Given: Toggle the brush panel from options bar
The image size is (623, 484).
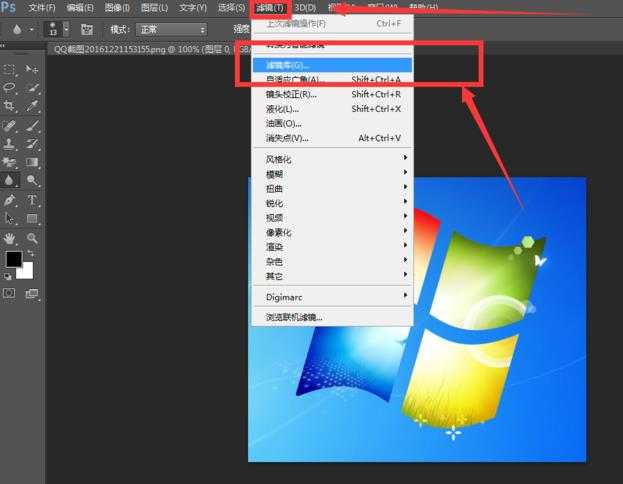Looking at the screenshot, I should pos(87,30).
